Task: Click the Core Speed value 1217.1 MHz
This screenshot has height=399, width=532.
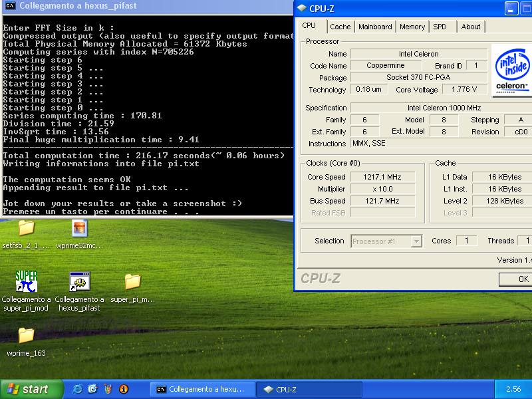Action: tap(383, 177)
